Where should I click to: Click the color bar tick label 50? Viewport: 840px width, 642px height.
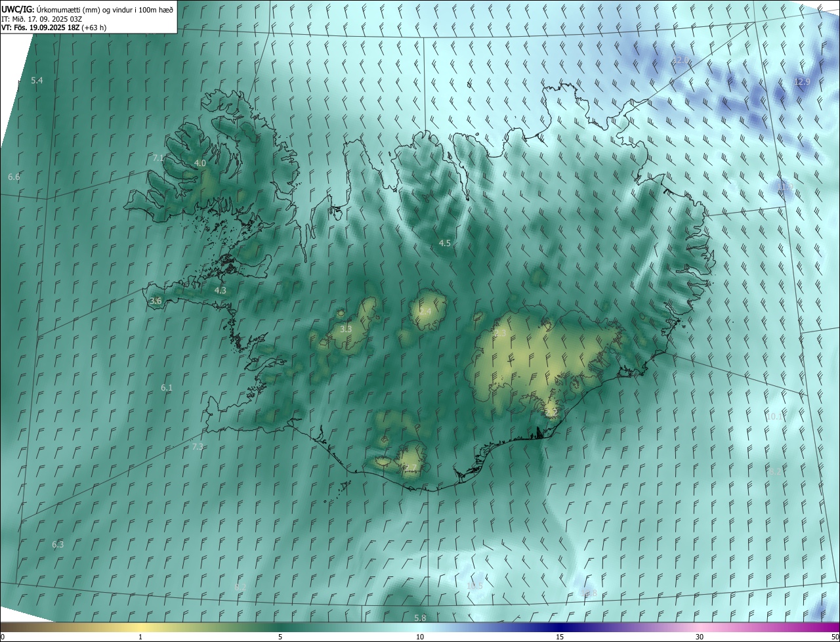coord(835,637)
